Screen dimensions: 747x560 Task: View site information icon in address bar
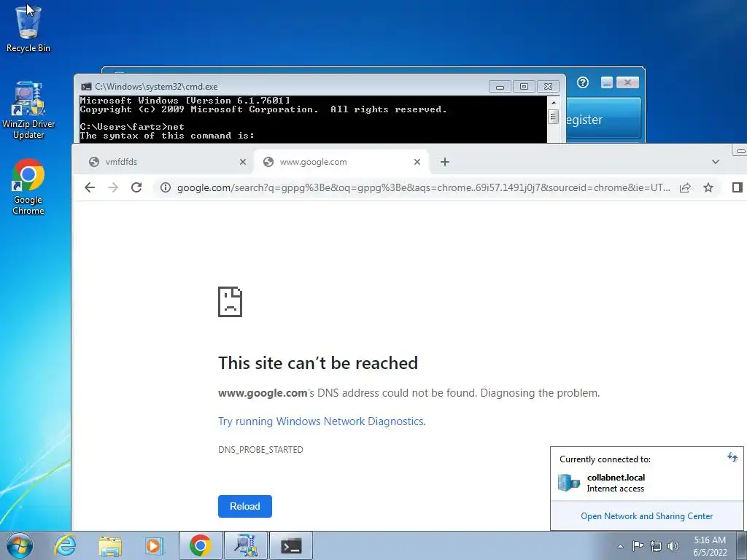166,187
